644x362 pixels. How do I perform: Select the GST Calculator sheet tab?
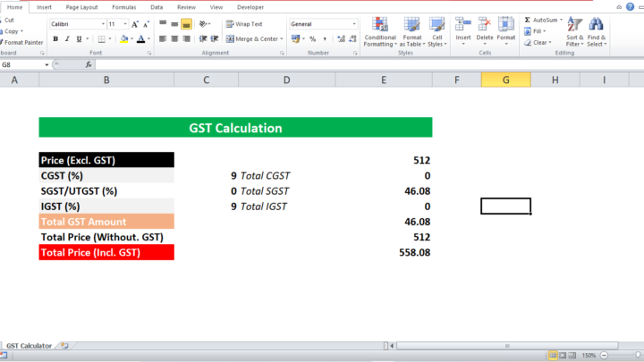tap(27, 345)
